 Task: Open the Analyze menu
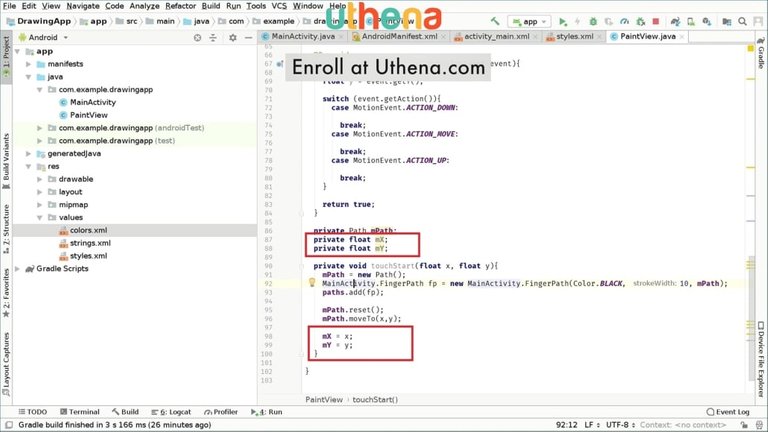(x=144, y=6)
